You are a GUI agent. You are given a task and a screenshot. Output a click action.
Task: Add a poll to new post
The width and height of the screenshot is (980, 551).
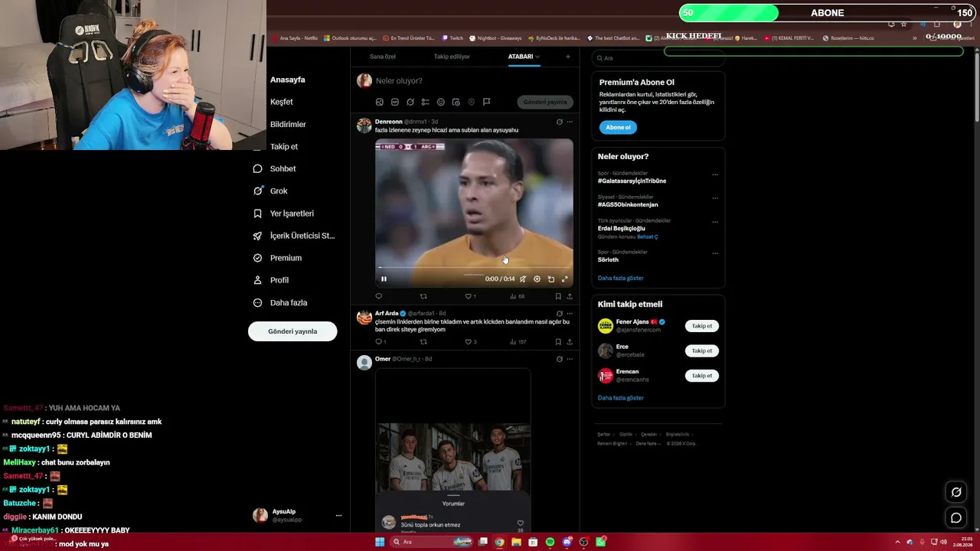[425, 102]
